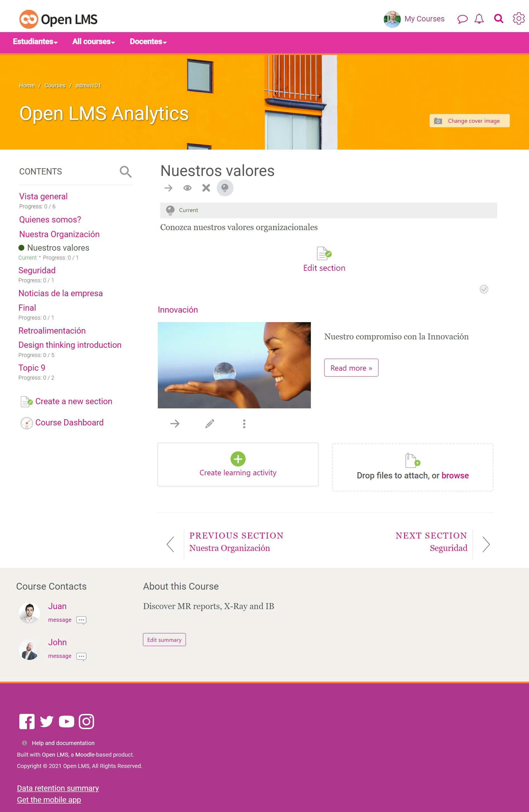Click the magnifier search icon in header
Viewport: 529px width, 812px height.
[x=499, y=18]
